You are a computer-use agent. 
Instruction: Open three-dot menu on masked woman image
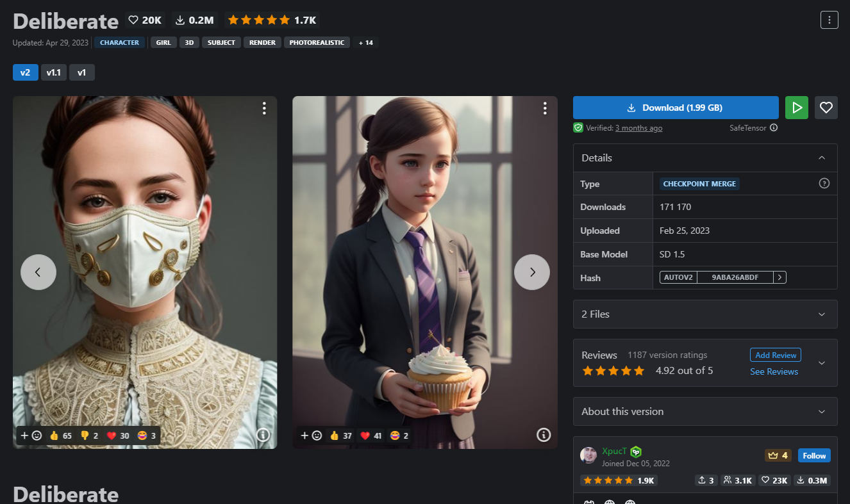(264, 109)
